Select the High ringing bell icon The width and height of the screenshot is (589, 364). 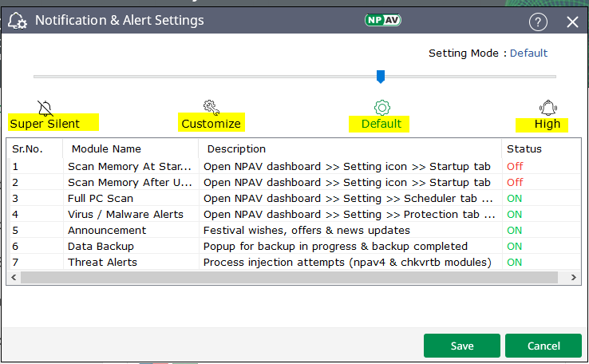pyautogui.click(x=547, y=107)
